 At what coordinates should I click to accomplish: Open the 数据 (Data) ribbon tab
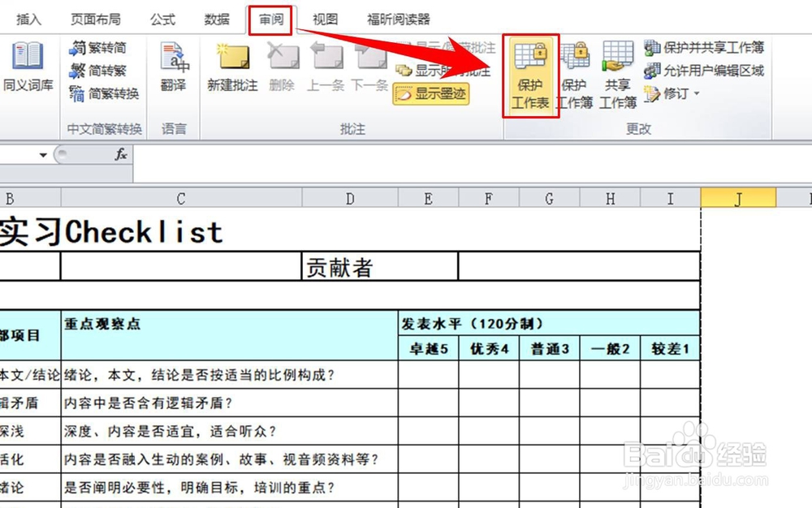click(217, 19)
